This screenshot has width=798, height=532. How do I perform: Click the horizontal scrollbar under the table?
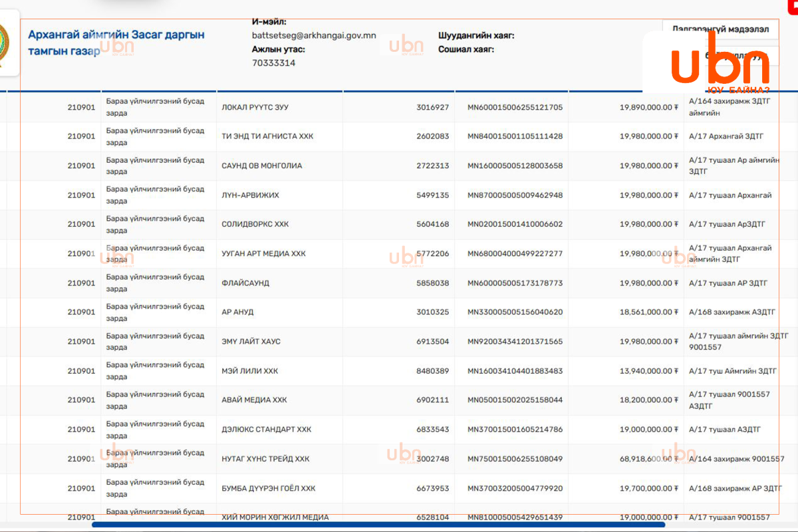[x=378, y=525]
